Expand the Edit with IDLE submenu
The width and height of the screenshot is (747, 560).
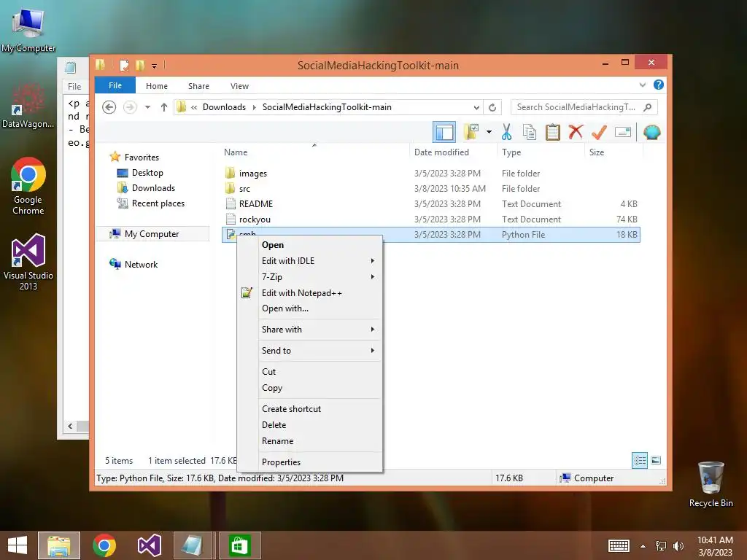pyautogui.click(x=309, y=261)
